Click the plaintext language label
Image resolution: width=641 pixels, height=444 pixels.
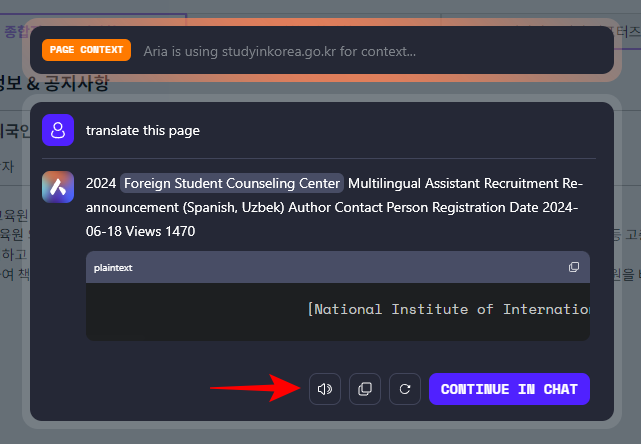pos(113,268)
